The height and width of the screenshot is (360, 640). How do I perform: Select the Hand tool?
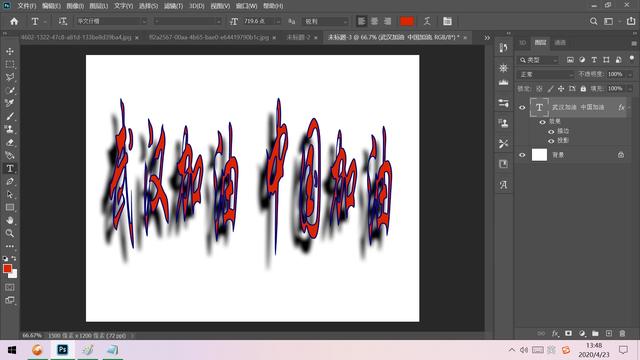click(10, 220)
